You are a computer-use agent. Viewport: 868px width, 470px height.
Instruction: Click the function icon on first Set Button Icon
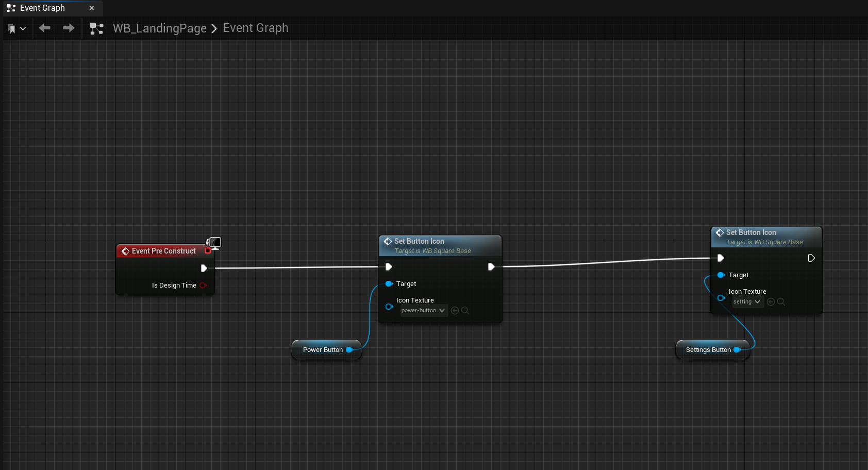coord(388,241)
